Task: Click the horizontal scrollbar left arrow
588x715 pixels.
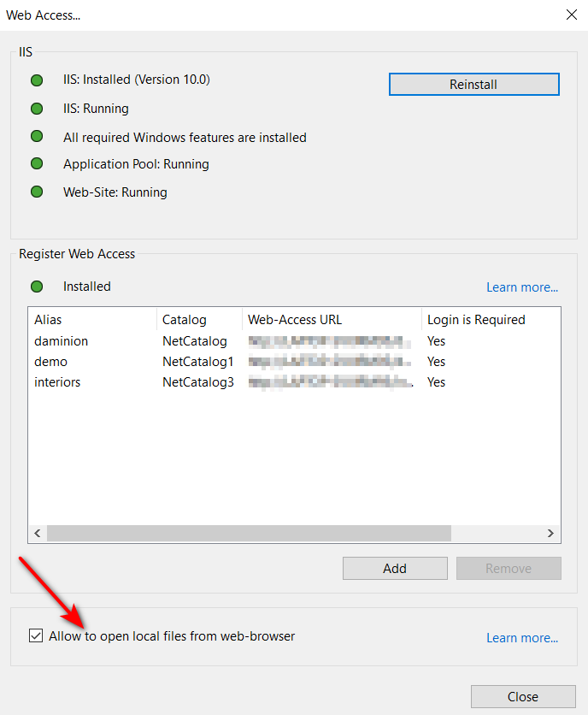Action: (x=38, y=533)
